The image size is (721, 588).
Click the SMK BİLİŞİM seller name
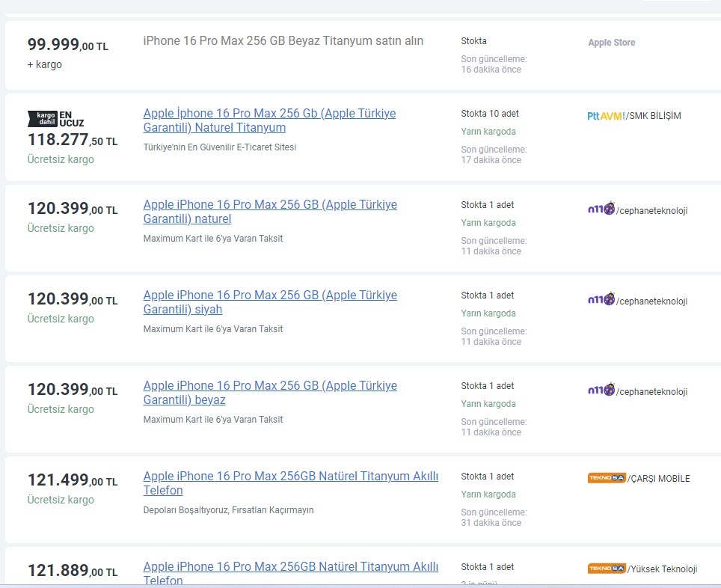654,116
